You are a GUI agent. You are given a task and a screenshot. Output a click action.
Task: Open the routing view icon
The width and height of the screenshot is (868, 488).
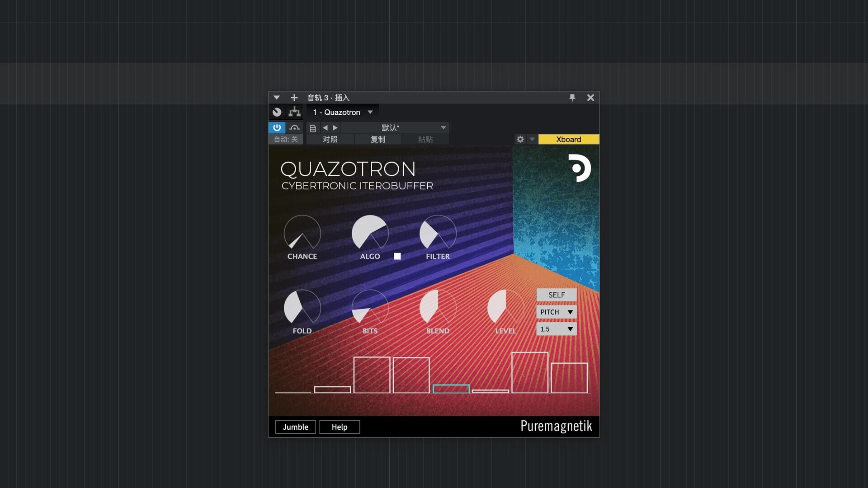295,112
